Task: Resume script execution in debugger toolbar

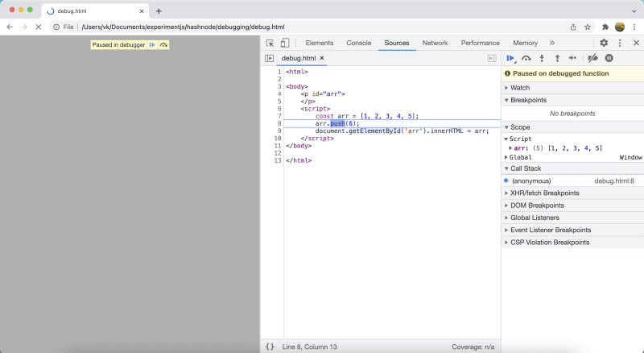Action: 510,58
